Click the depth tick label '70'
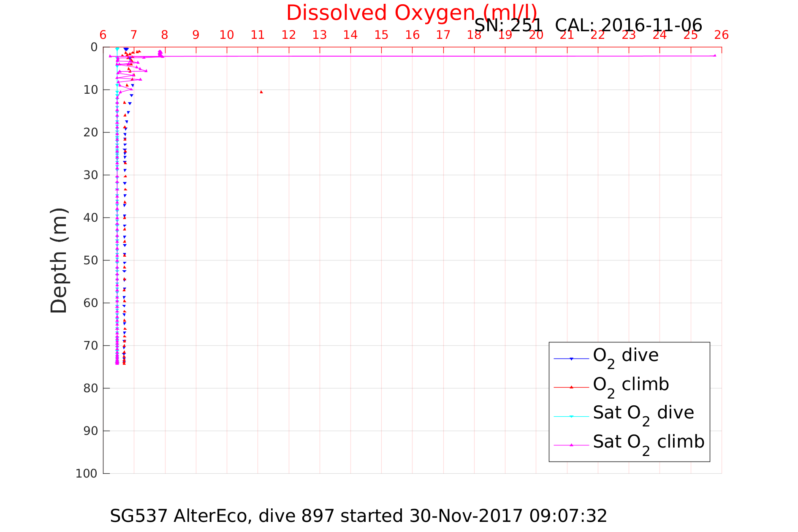This screenshot has height=532, width=798. [91, 346]
